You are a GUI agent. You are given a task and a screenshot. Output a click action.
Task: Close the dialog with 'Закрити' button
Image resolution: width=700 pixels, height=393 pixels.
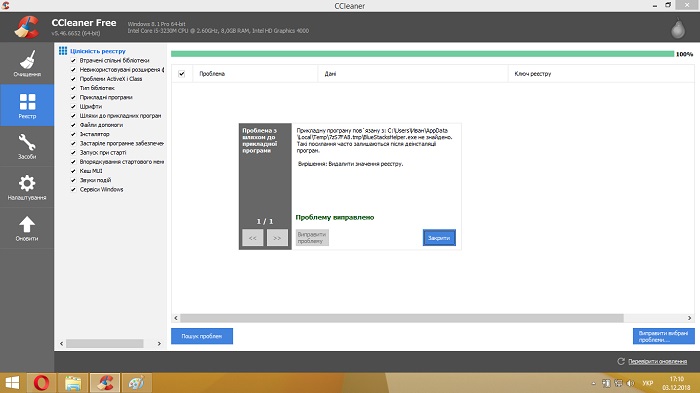tap(439, 238)
